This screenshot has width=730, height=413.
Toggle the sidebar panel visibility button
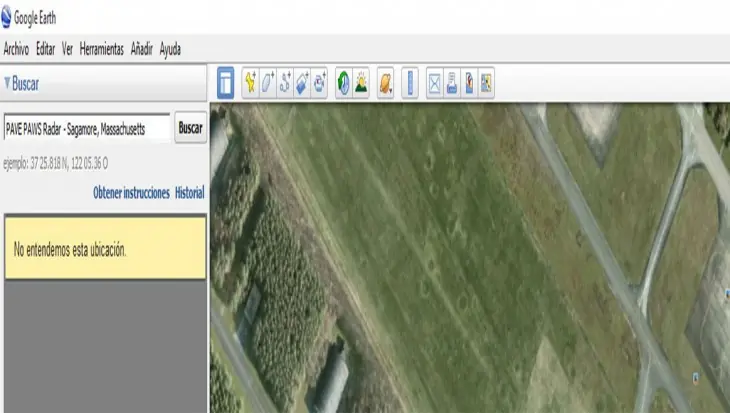point(225,83)
